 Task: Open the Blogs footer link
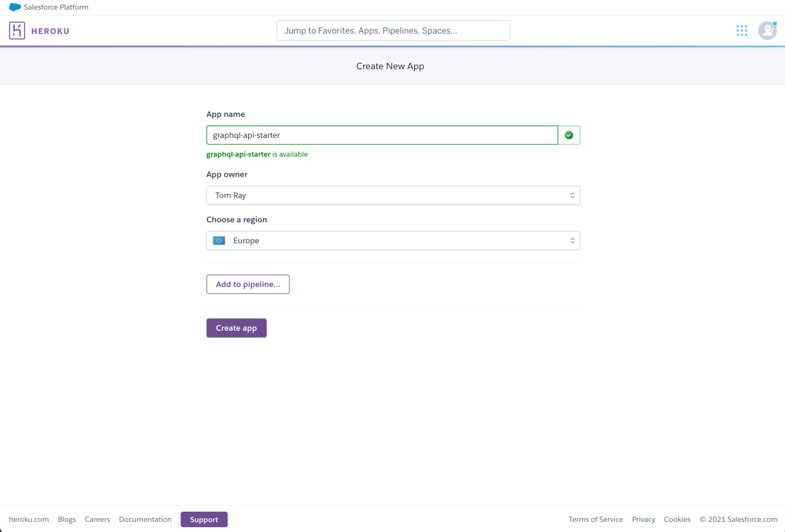(67, 519)
